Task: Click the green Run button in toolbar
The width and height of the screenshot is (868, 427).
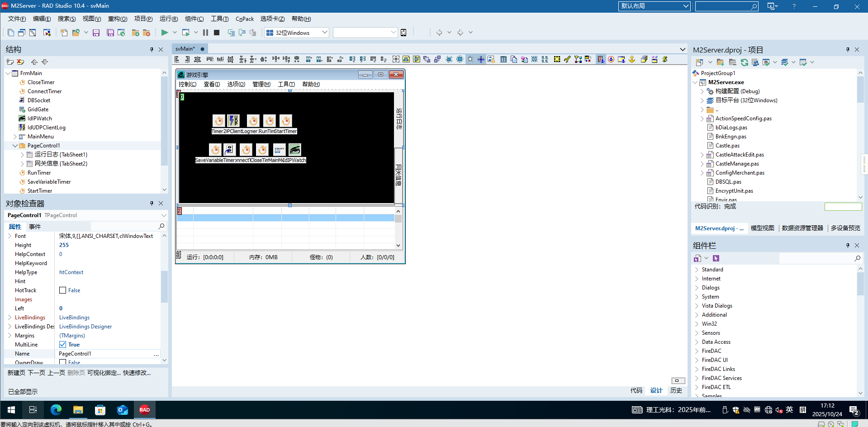Action: coord(165,33)
